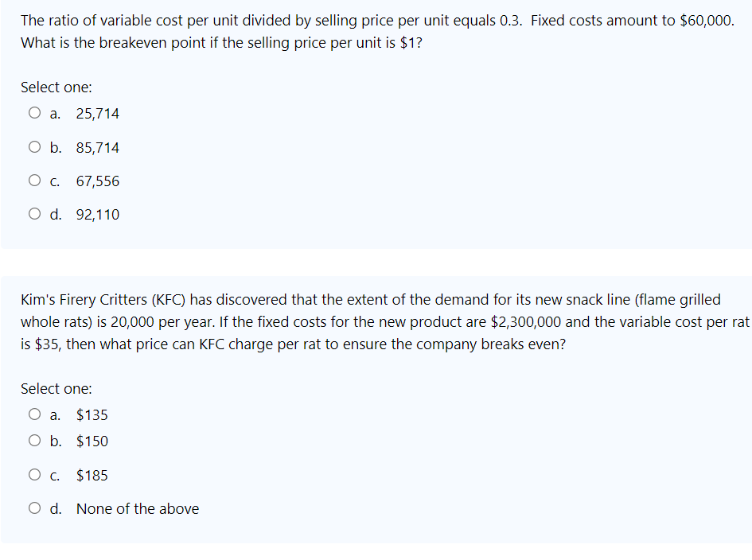This screenshot has width=752, height=560.
Task: Click the '$150' answer text
Action: pyautogui.click(x=92, y=441)
